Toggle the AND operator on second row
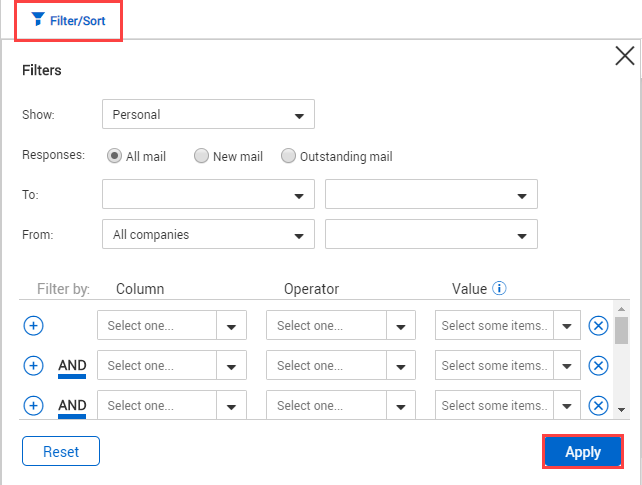Viewport: 642px width, 485px height. [72, 367]
